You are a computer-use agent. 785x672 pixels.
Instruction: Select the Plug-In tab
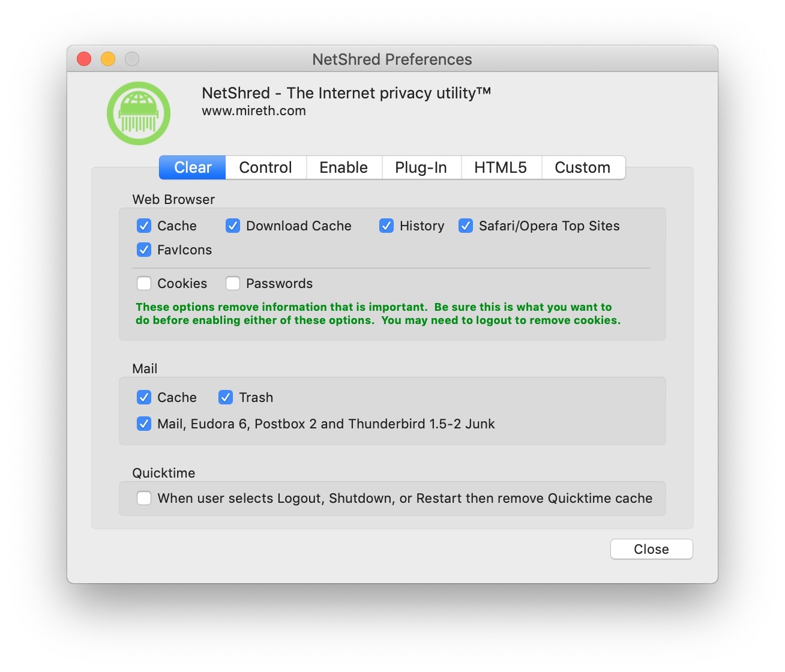pos(421,167)
